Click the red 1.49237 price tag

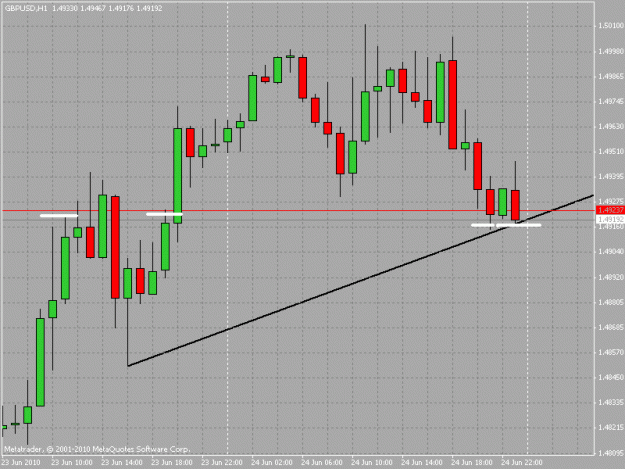tap(610, 210)
